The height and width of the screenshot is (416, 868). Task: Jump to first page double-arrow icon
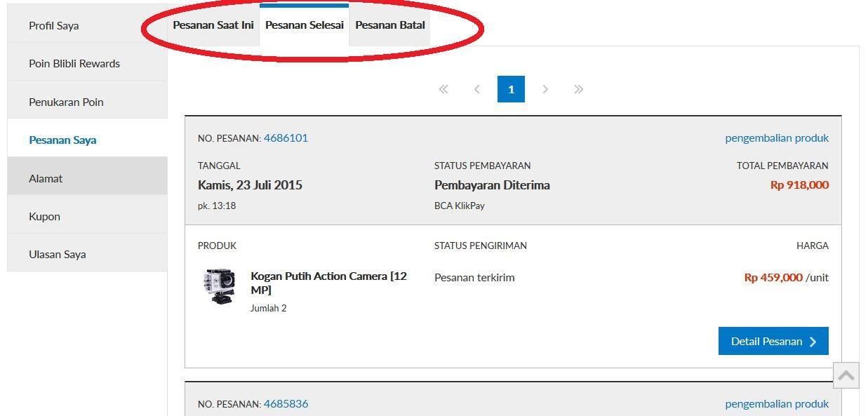pyautogui.click(x=443, y=89)
